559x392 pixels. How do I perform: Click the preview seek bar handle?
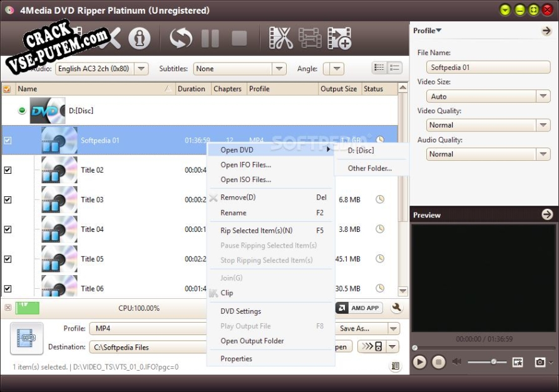pos(414,348)
